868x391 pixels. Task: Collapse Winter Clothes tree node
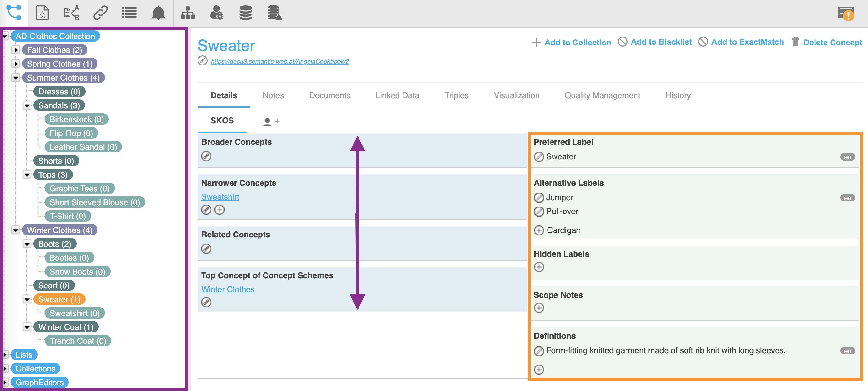tap(16, 230)
